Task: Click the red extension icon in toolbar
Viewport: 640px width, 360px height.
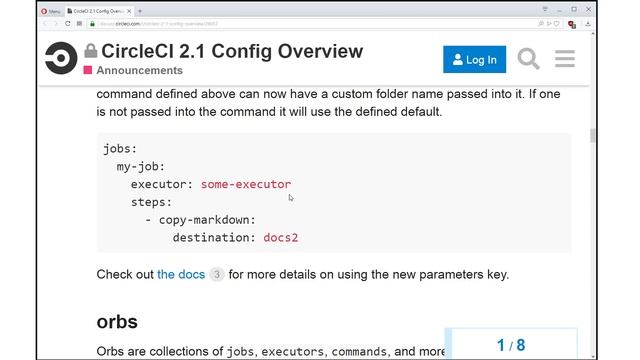Action: tap(572, 24)
